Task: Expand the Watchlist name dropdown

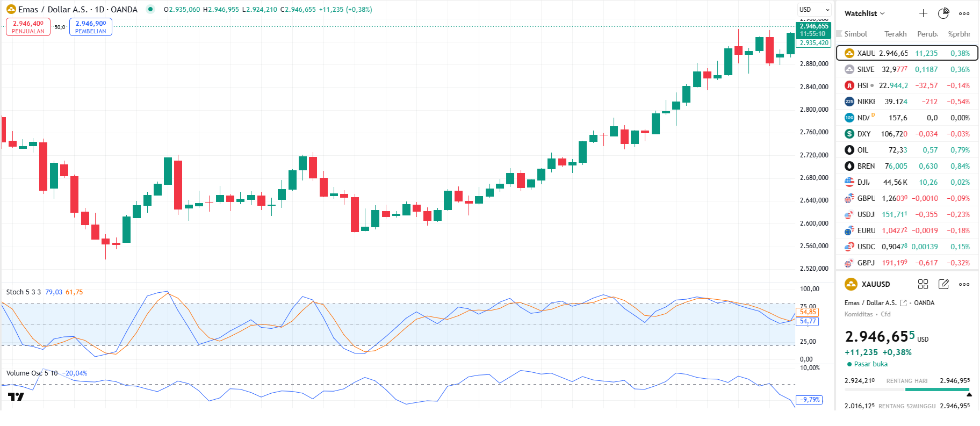Action: (864, 13)
